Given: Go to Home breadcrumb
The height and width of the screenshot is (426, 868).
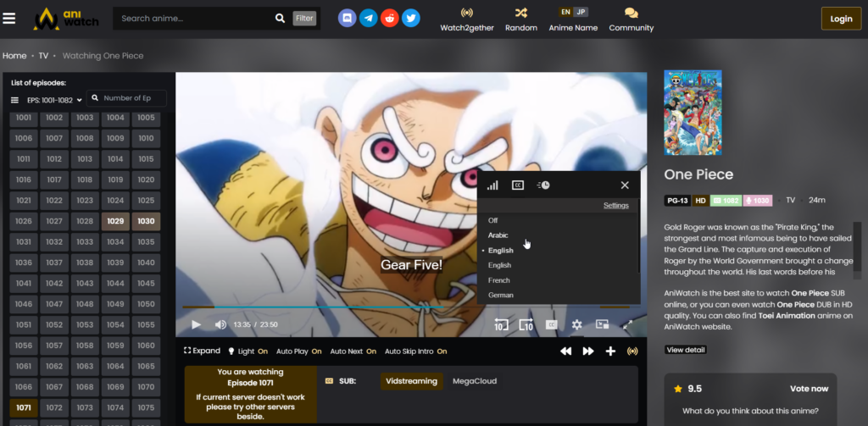Looking at the screenshot, I should pyautogui.click(x=14, y=56).
